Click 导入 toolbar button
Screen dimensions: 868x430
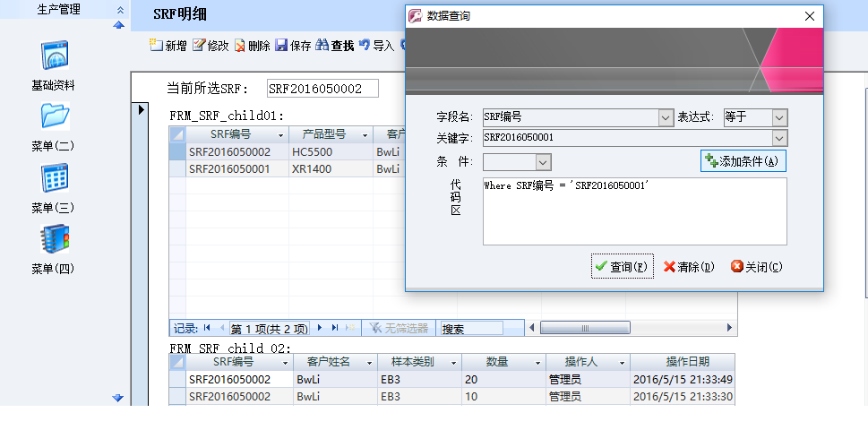[x=376, y=46]
